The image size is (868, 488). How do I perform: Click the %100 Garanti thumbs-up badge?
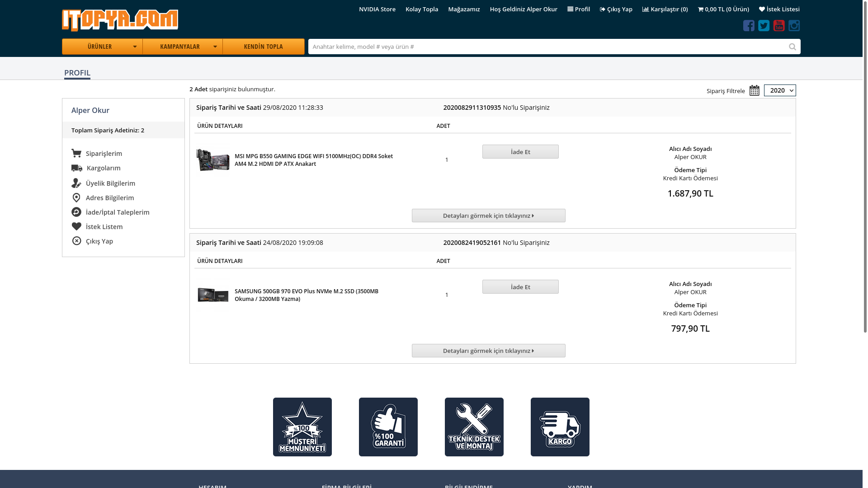[x=388, y=427]
